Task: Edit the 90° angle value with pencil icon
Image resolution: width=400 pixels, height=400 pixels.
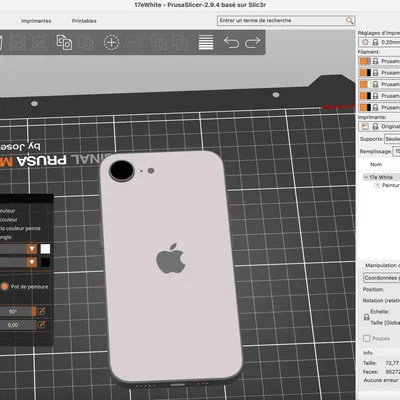Action: click(x=41, y=311)
